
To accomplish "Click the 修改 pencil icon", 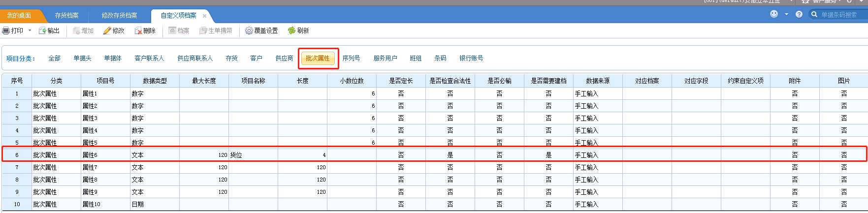I will pyautogui.click(x=107, y=30).
